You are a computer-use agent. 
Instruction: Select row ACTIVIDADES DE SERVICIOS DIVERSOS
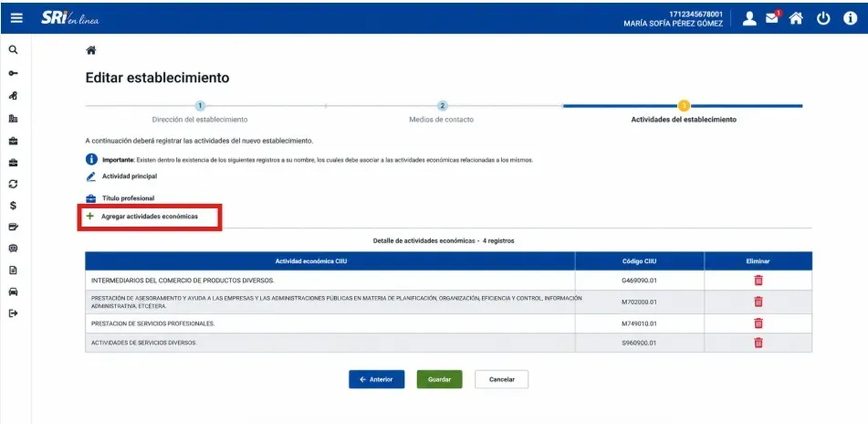[x=448, y=343]
